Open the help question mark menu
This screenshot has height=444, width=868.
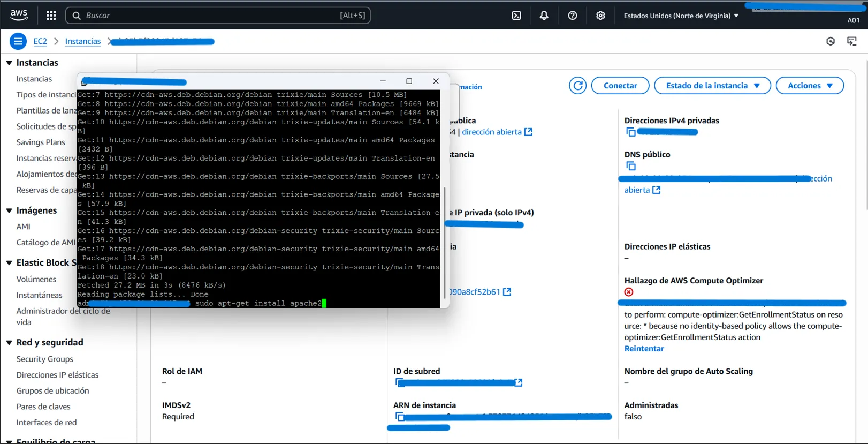572,16
